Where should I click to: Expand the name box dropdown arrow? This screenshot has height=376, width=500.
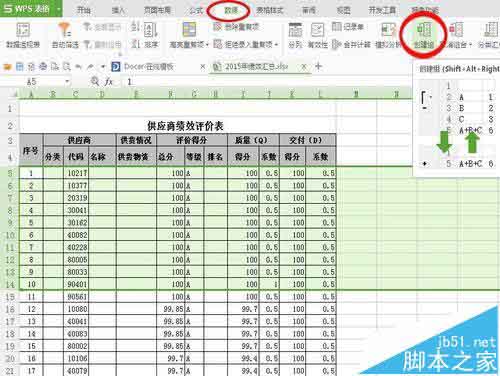coord(67,82)
